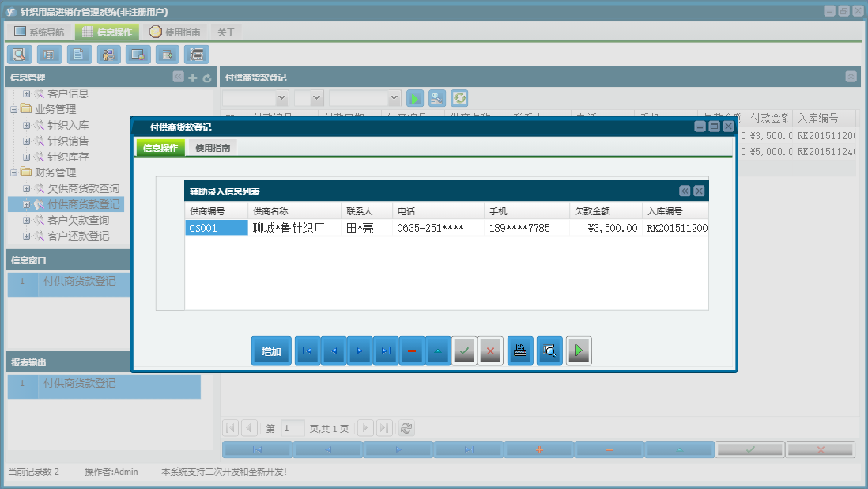Click the 欠款金额 column header
This screenshot has height=489, width=868.
coord(606,211)
